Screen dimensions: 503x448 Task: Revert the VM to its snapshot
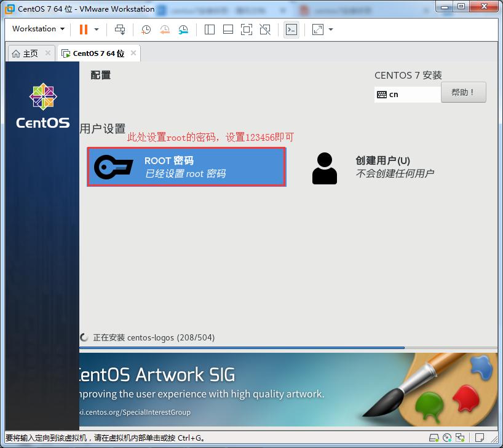pos(164,29)
